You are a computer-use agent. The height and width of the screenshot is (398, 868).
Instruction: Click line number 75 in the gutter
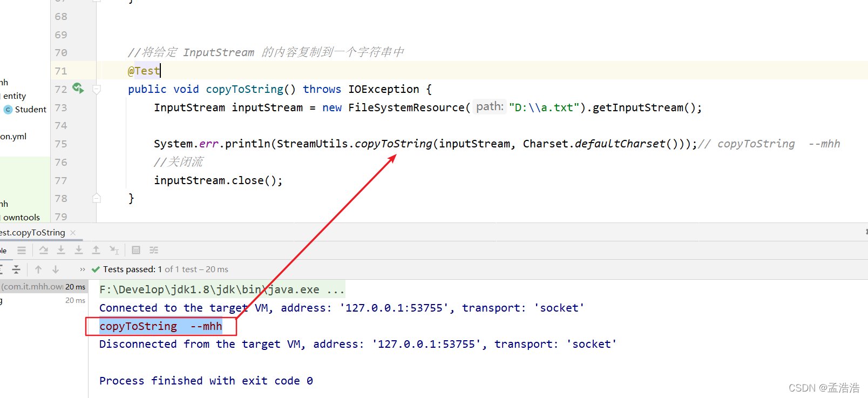pyautogui.click(x=61, y=144)
